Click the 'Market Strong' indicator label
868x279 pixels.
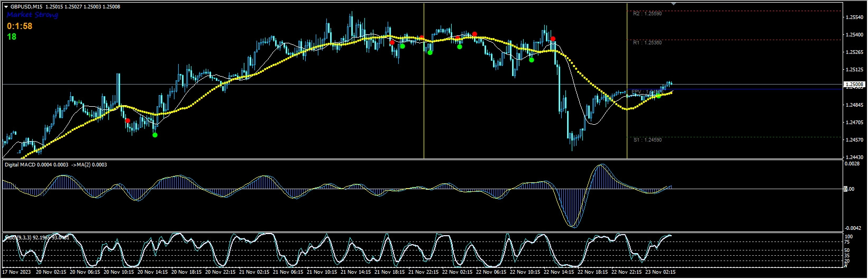coord(32,15)
